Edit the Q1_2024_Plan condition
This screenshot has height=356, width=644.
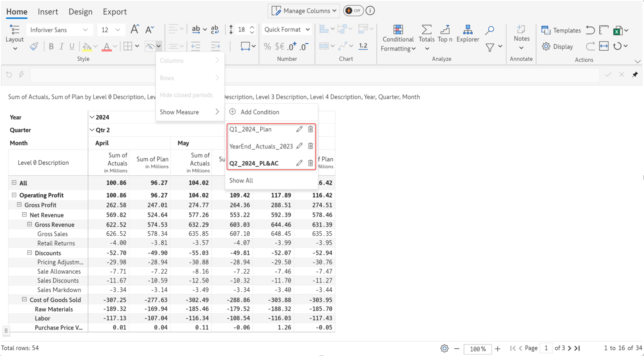pos(299,129)
